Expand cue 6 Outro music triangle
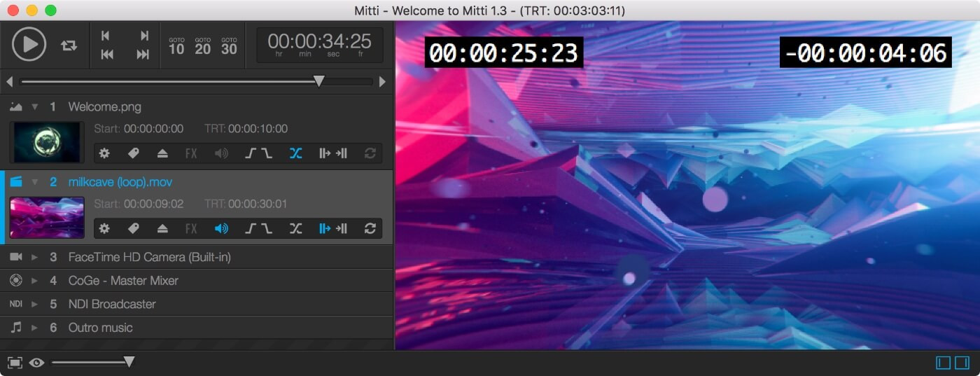The height and width of the screenshot is (376, 980). coord(34,328)
